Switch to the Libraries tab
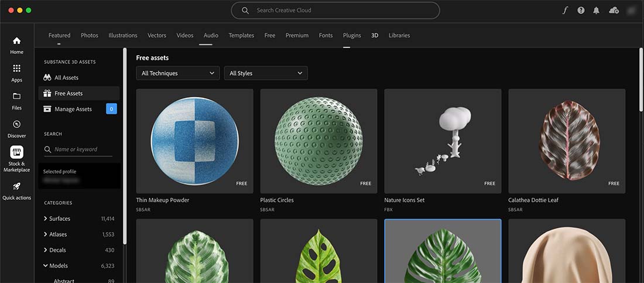The image size is (644, 283). tap(399, 35)
